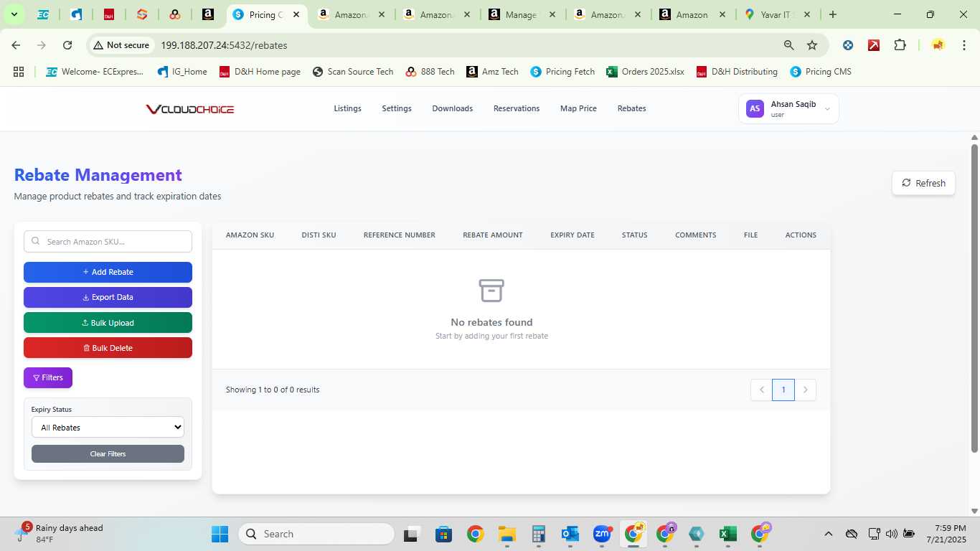The image size is (980, 551).
Task: Click the Expiry Date column header
Action: click(x=573, y=235)
